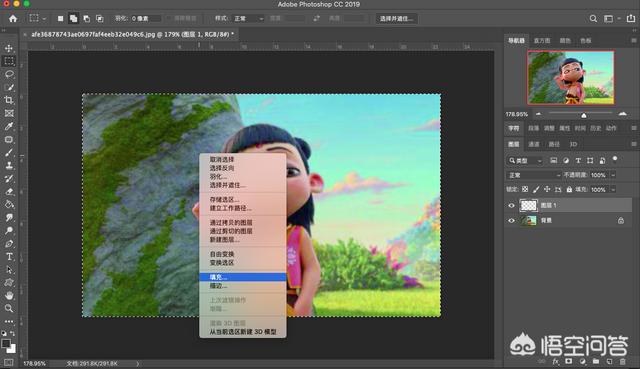Click the Add layer mask icon
This screenshot has width=640, height=369.
click(x=569, y=362)
